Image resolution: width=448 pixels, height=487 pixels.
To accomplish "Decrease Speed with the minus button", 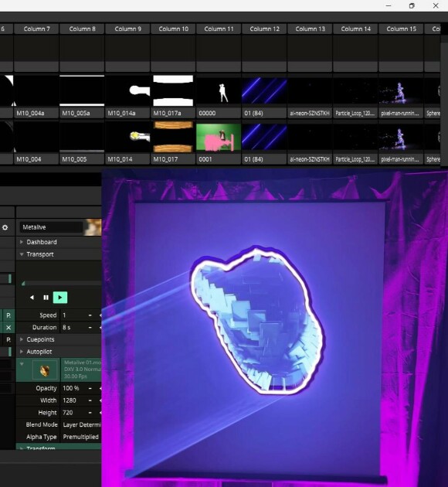I will pos(90,315).
